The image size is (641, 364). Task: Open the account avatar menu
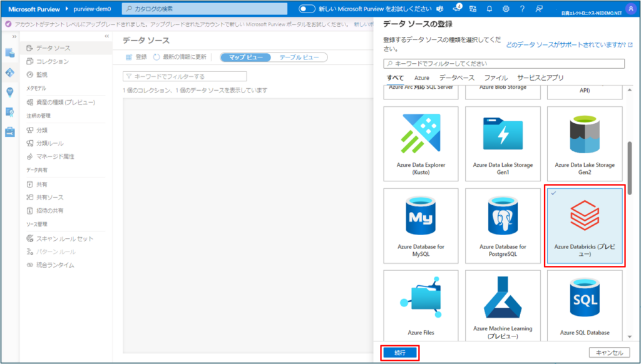(x=631, y=8)
